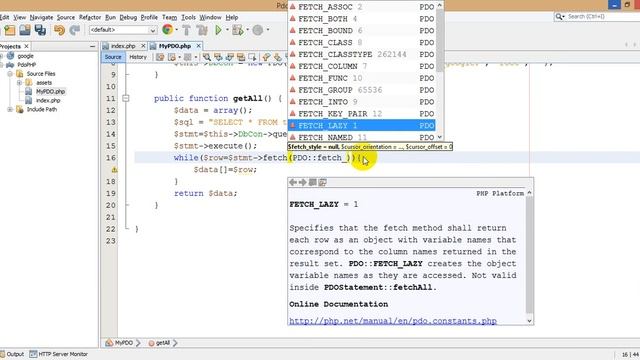Click the Chrome browser selection icon

click(x=167, y=29)
